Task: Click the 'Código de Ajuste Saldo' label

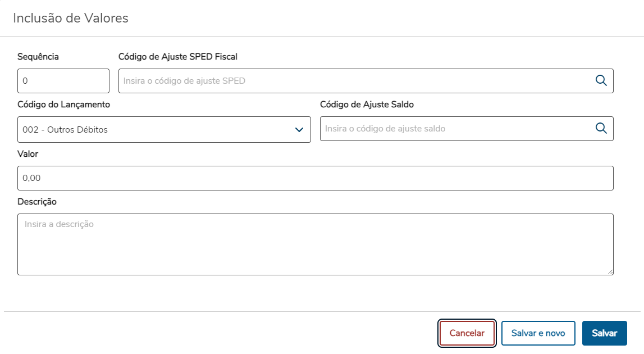Action: point(367,105)
